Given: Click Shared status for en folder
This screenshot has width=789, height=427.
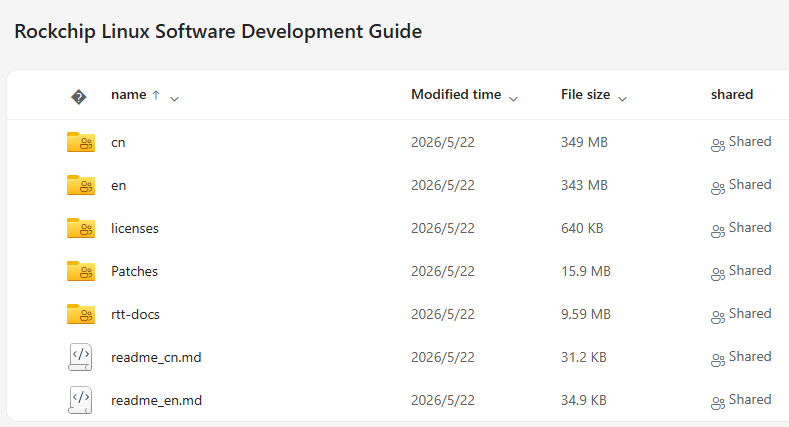Looking at the screenshot, I should click(750, 185).
